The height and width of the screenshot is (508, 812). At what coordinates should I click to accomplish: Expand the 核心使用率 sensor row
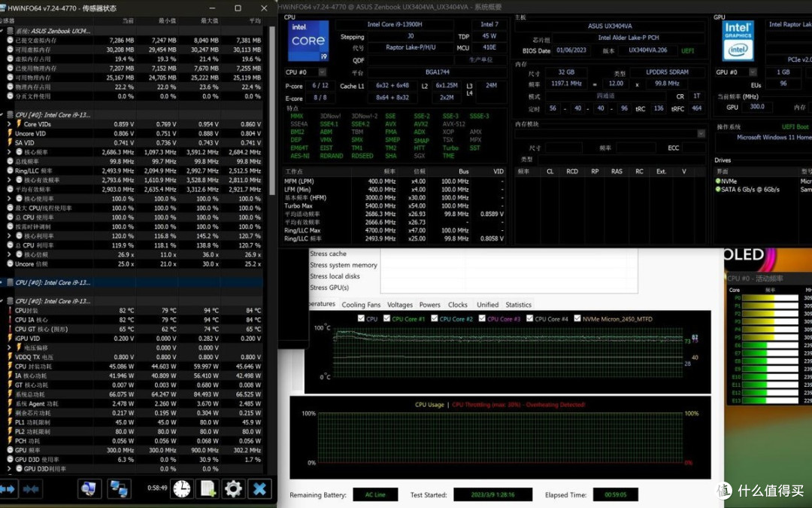pos(9,199)
